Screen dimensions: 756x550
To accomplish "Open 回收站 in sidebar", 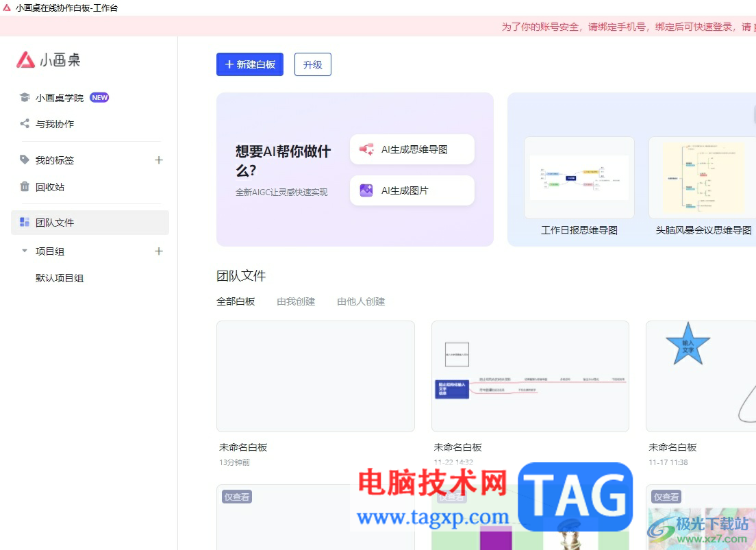I will pyautogui.click(x=50, y=187).
